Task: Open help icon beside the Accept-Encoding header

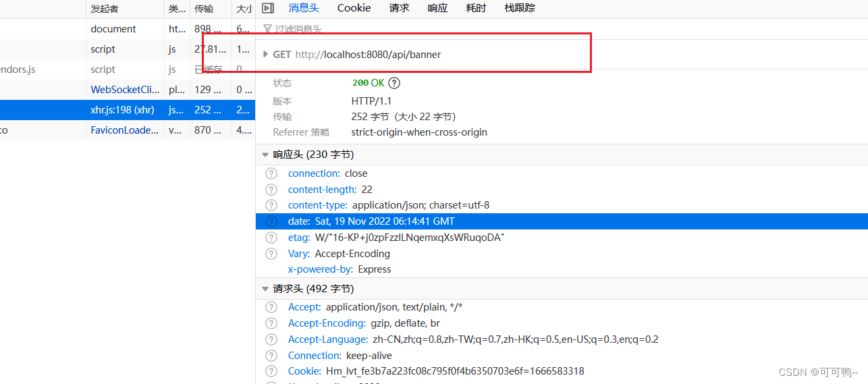Action: click(x=271, y=323)
